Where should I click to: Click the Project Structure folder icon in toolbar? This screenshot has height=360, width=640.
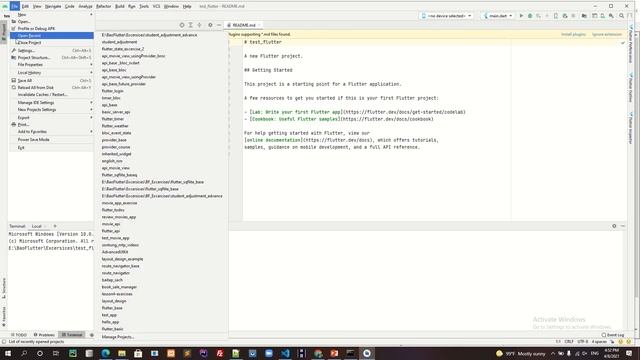tap(584, 16)
